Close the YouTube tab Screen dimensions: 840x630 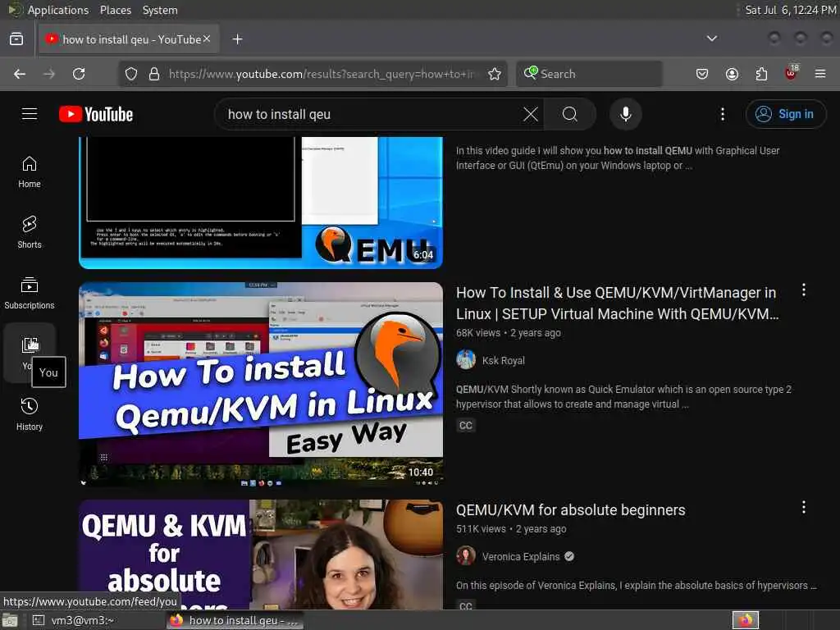point(207,39)
